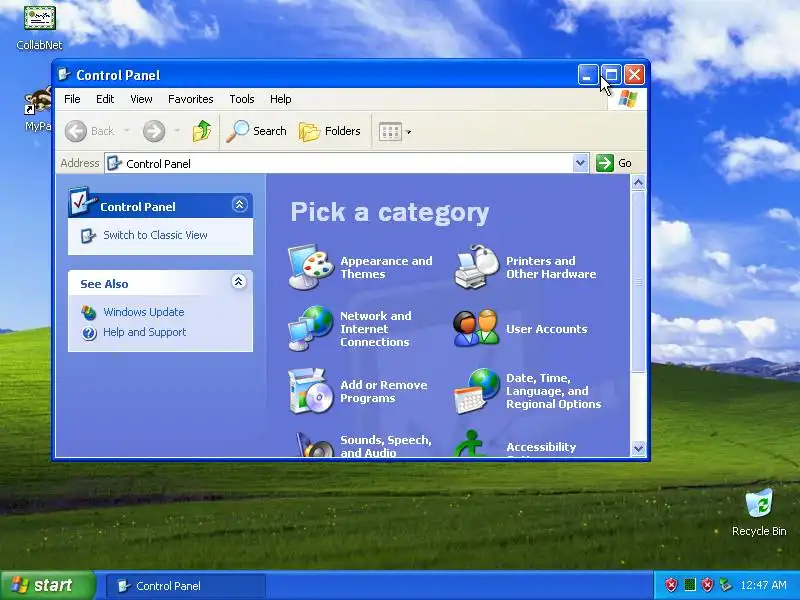Screen dimensions: 800x600
Task: Click the scrollbar up arrow
Action: coord(638,182)
